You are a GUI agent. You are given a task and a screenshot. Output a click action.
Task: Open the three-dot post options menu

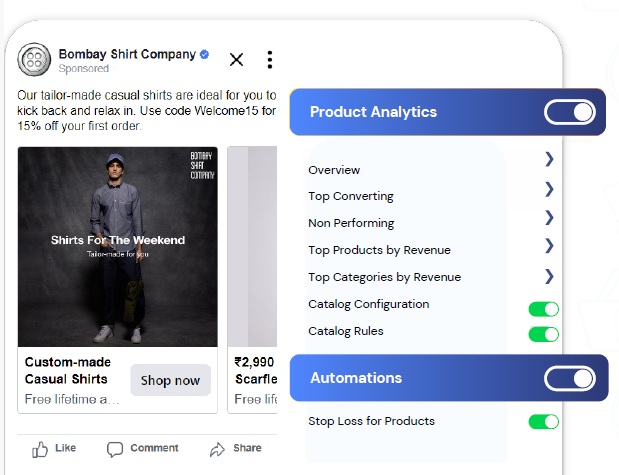(x=269, y=60)
